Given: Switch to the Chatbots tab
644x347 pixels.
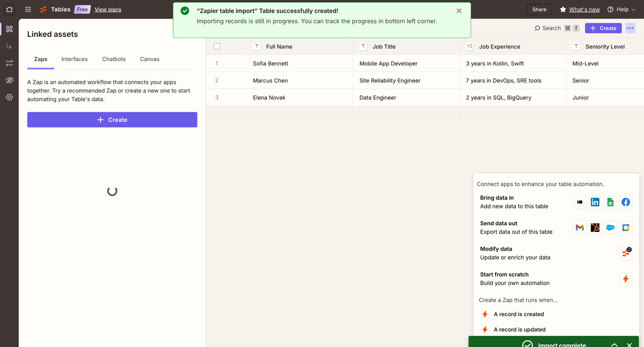Looking at the screenshot, I should (x=114, y=59).
